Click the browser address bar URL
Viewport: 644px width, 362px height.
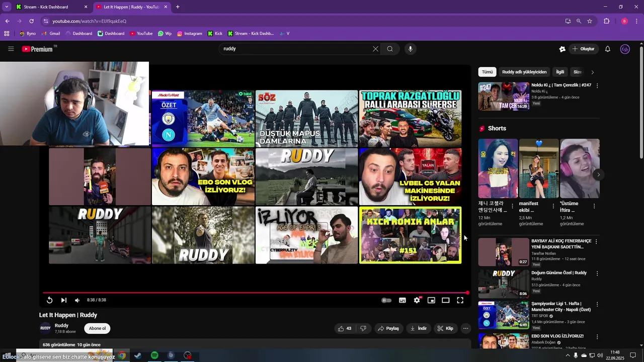(x=89, y=21)
